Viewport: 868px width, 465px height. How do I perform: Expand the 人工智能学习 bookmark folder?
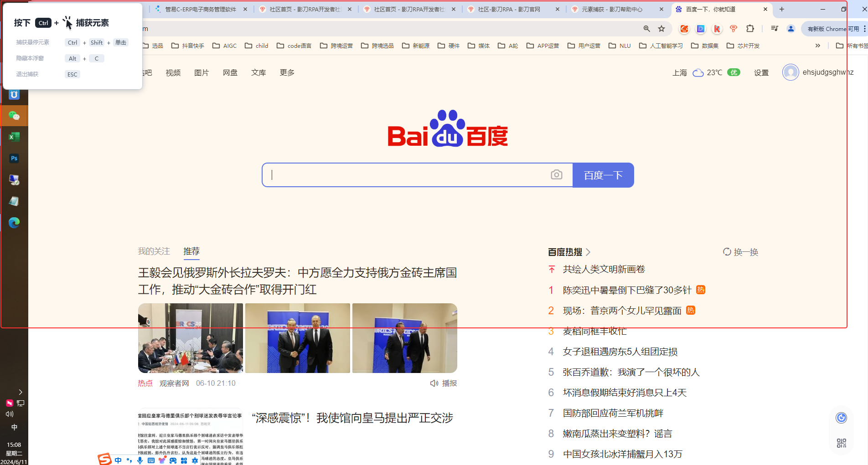[661, 46]
